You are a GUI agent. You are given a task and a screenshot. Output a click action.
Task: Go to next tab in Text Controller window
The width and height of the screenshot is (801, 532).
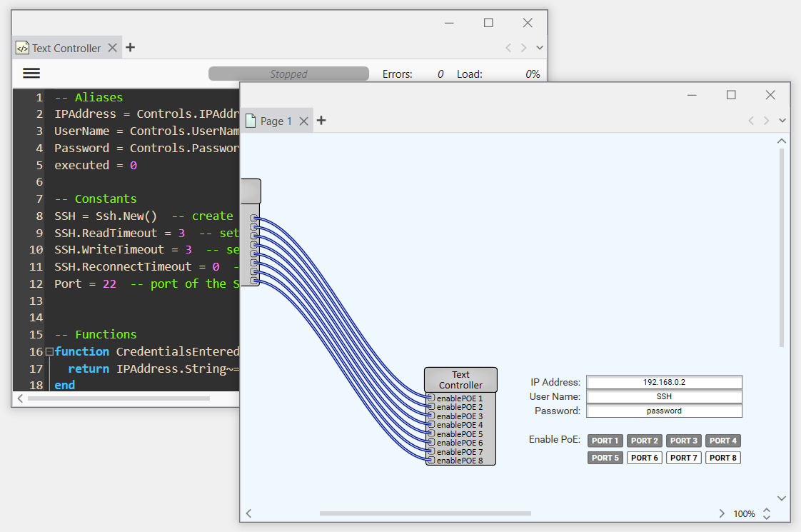(x=523, y=48)
